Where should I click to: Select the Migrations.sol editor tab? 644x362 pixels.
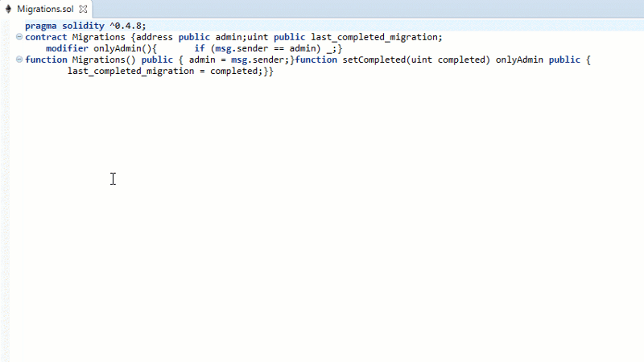[46, 9]
